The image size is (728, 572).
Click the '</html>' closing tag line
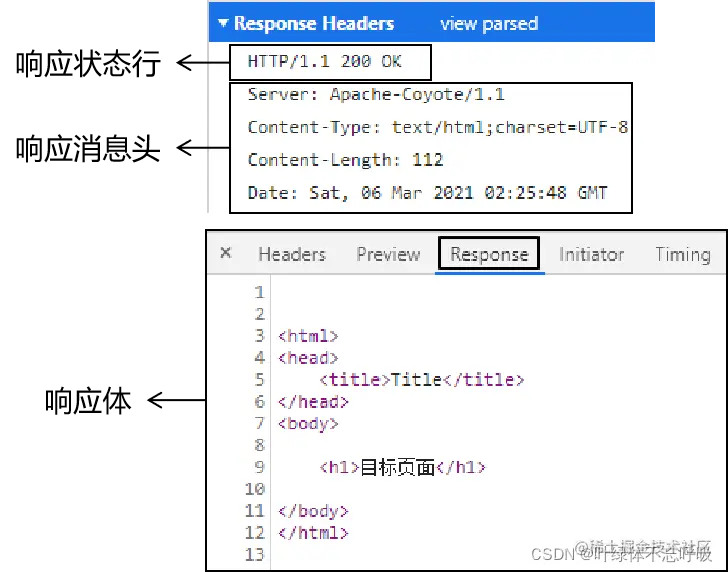point(313,533)
